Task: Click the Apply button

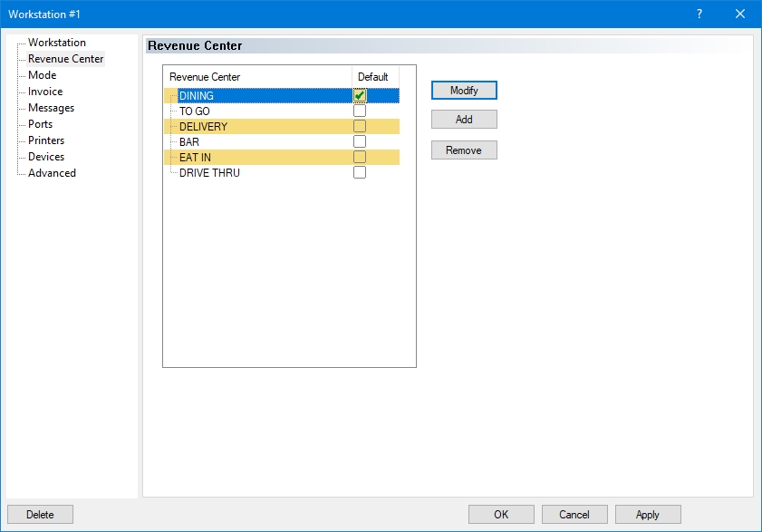Action: (x=647, y=515)
